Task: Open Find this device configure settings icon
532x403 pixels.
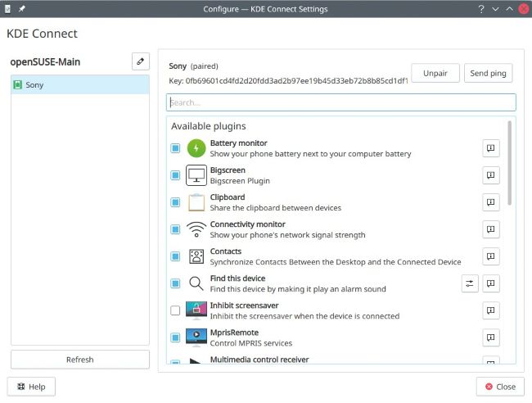Action: coord(470,283)
